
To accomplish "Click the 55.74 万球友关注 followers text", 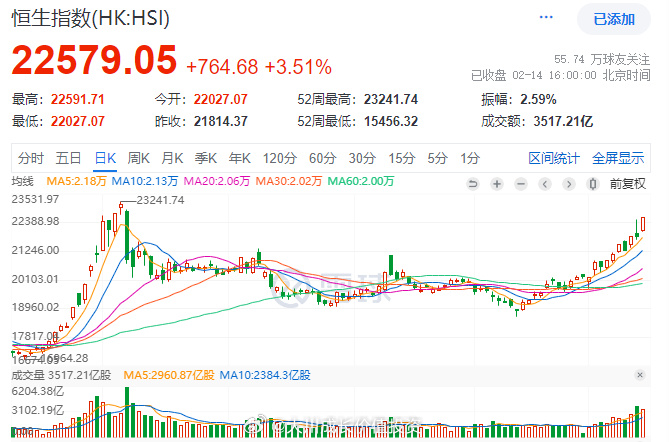I will tap(602, 59).
